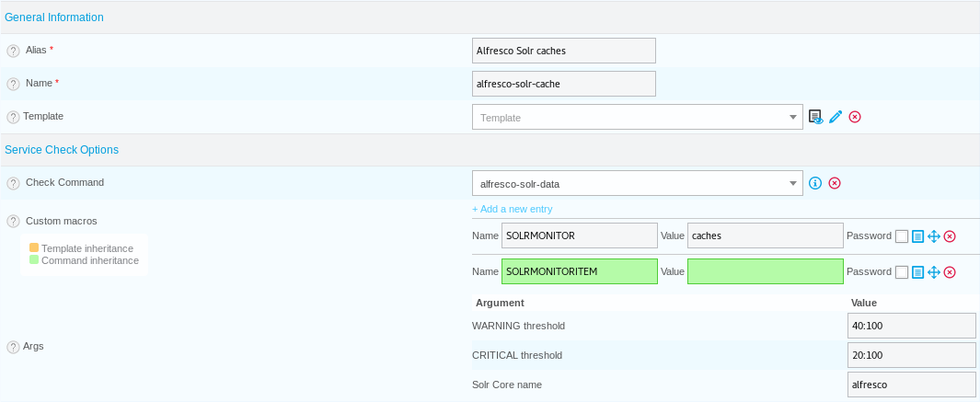Screen dimensions: 980x402
Task: Open description icon for SOLRMONITOR macro
Action: pos(917,236)
